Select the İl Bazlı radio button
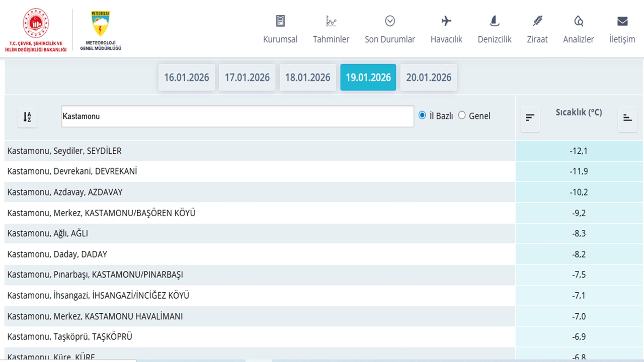This screenshot has width=644, height=362. [x=422, y=116]
